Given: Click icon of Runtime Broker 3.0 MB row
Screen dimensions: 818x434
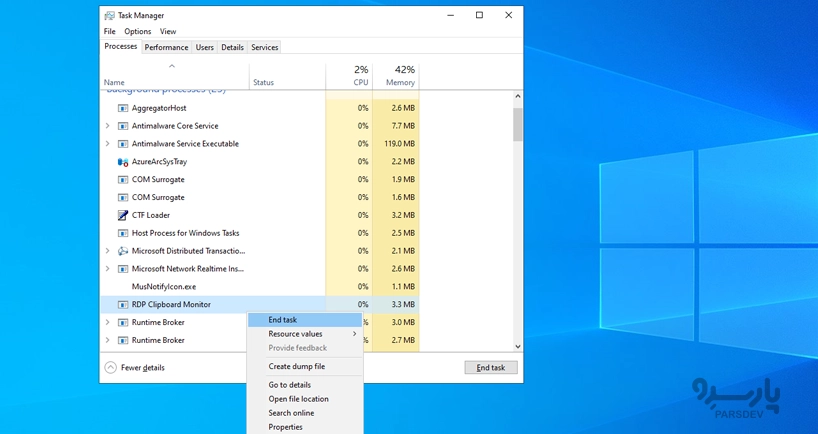Looking at the screenshot, I should click(123, 322).
